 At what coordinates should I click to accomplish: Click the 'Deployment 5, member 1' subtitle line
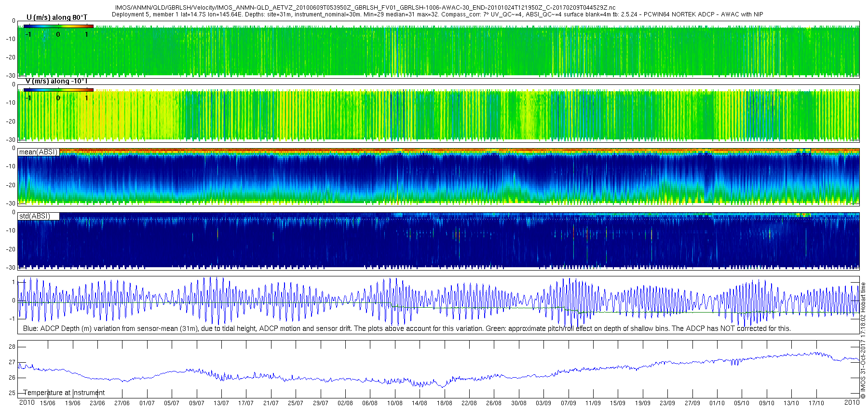tap(437, 14)
